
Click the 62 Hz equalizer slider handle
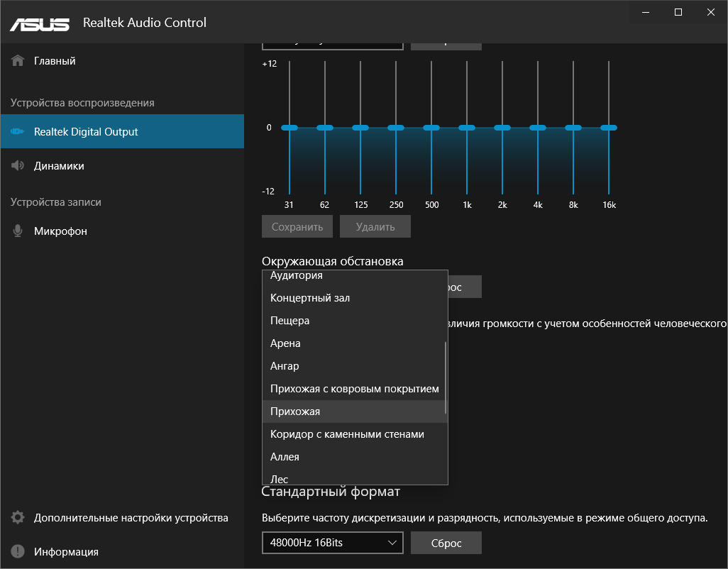point(325,128)
